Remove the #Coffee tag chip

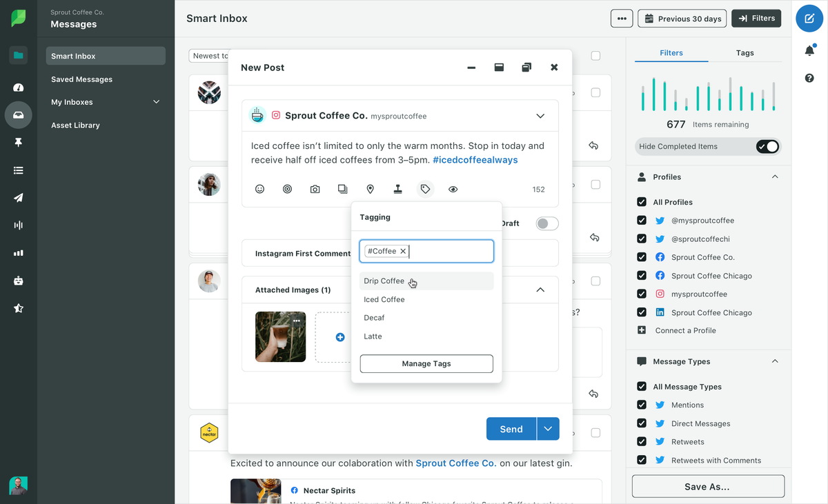[x=403, y=251]
